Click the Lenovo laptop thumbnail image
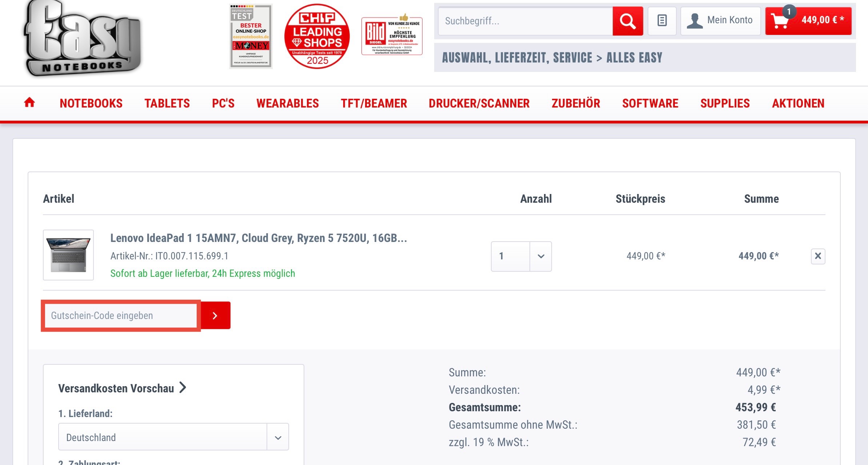The image size is (868, 465). [68, 255]
